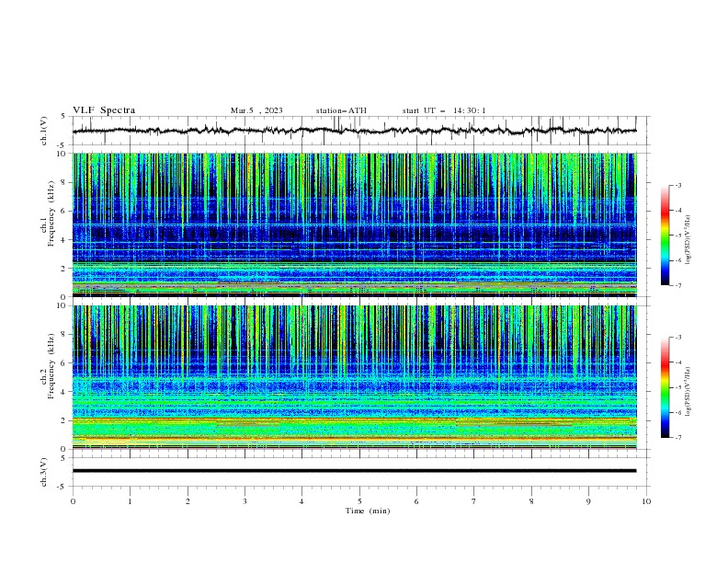Click the 'station=ATH' header label

pyautogui.click(x=341, y=110)
